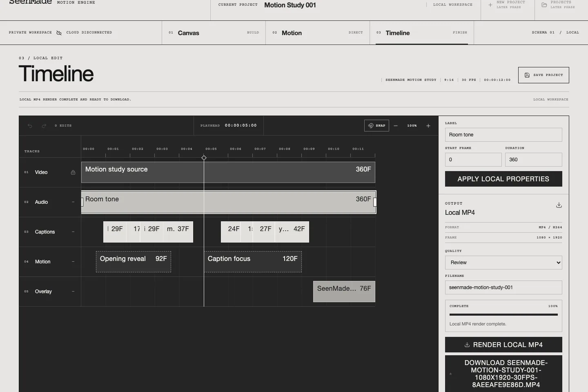Toggle the Snap magnet button
588x392 pixels.
[376, 126]
